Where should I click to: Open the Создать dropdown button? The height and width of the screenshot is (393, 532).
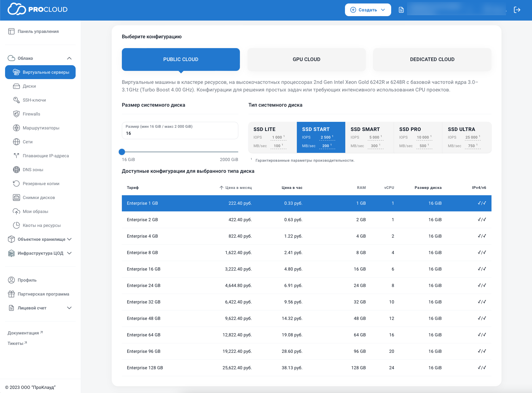tap(368, 10)
